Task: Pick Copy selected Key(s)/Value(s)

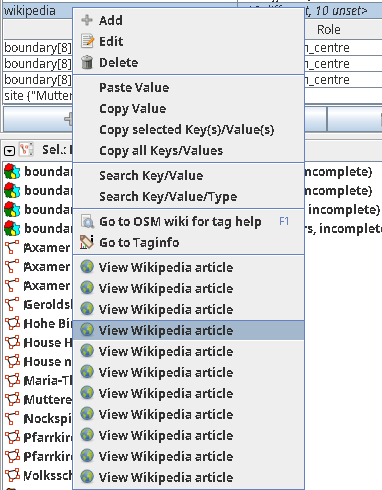Action: point(188,129)
